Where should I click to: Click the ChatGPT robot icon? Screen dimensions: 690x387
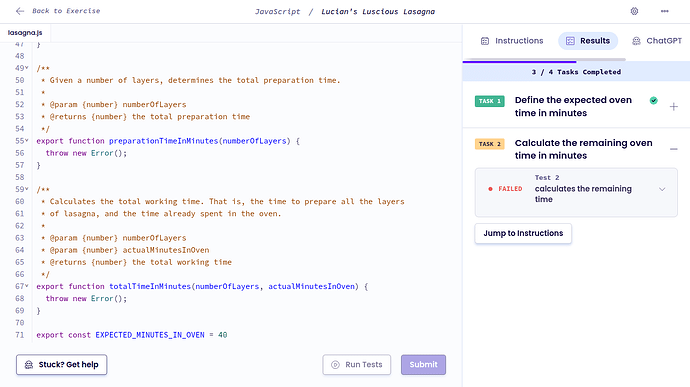pos(636,41)
